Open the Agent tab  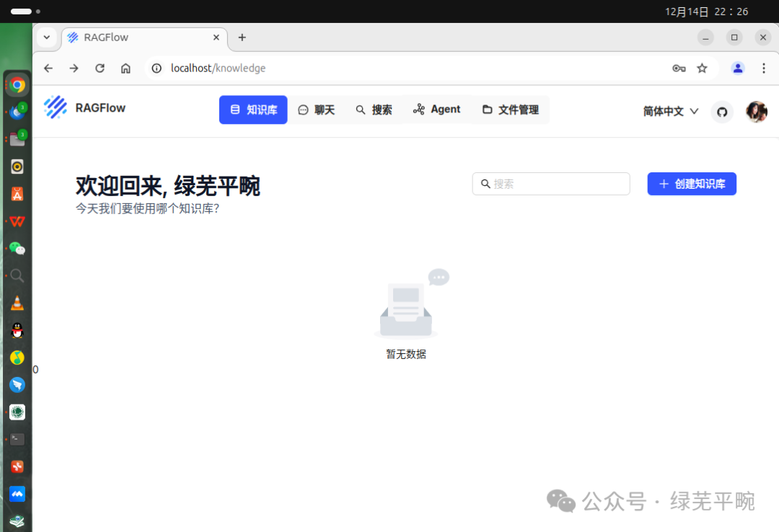click(436, 110)
